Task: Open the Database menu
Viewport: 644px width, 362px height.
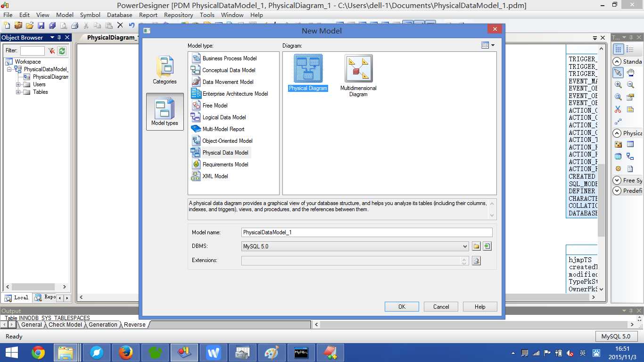Action: (120, 15)
